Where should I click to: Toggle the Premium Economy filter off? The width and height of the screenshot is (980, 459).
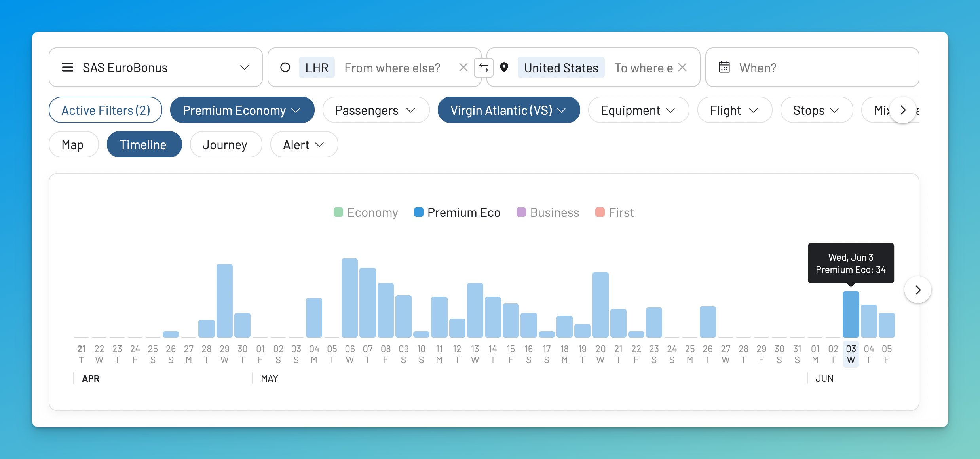point(242,110)
